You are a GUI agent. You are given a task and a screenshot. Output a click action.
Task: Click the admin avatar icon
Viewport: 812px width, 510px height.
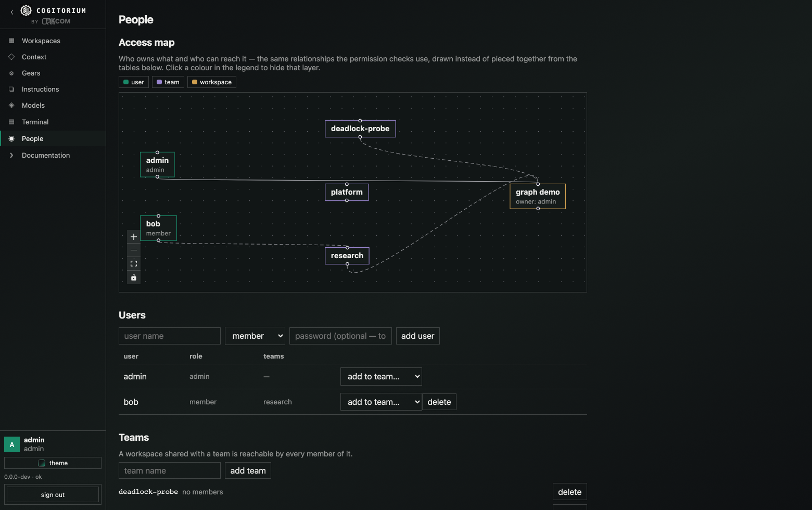[x=12, y=444]
